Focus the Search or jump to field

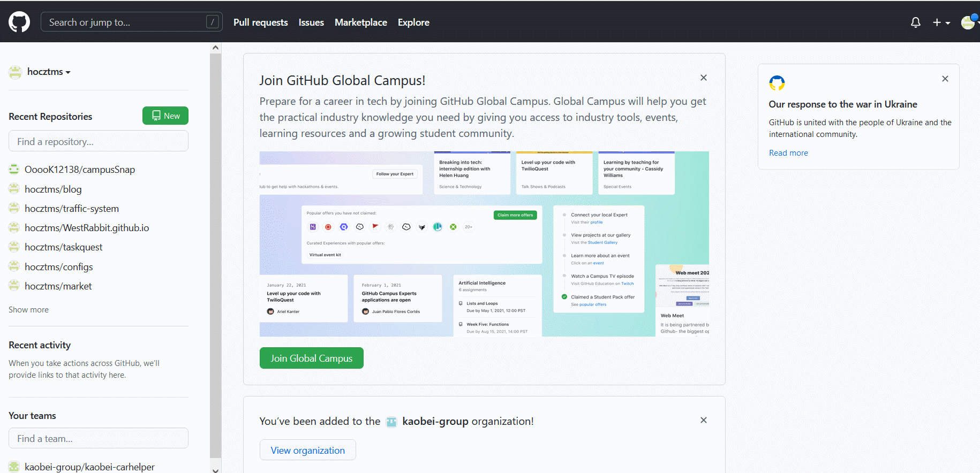click(x=131, y=22)
